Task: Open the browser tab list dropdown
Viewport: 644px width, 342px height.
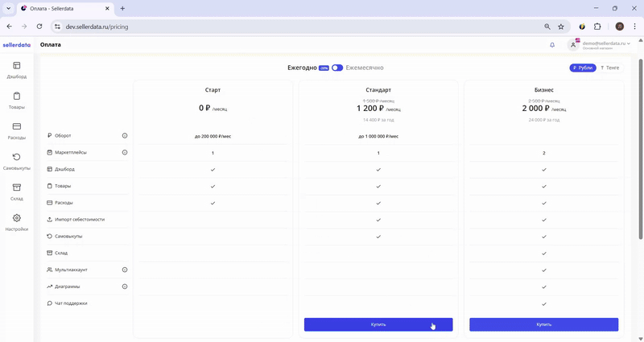Action: click(x=8, y=8)
